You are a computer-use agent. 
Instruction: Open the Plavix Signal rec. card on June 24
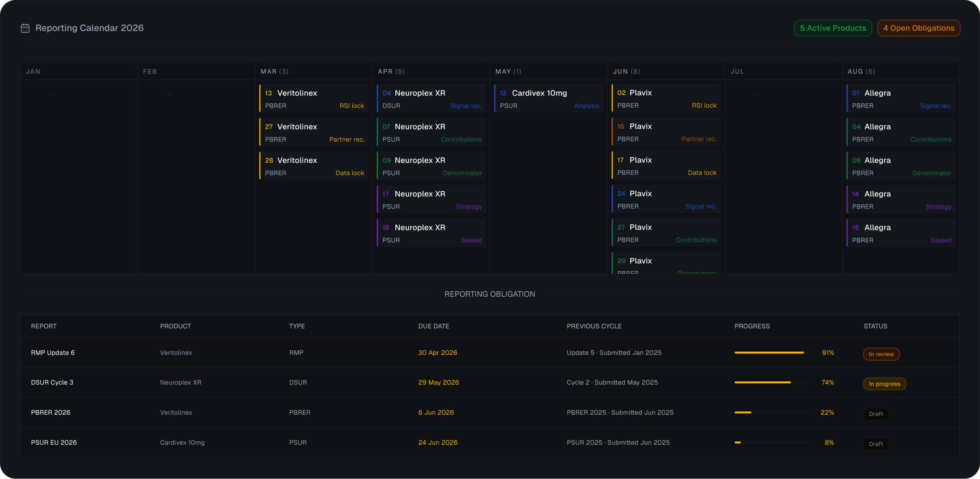666,199
